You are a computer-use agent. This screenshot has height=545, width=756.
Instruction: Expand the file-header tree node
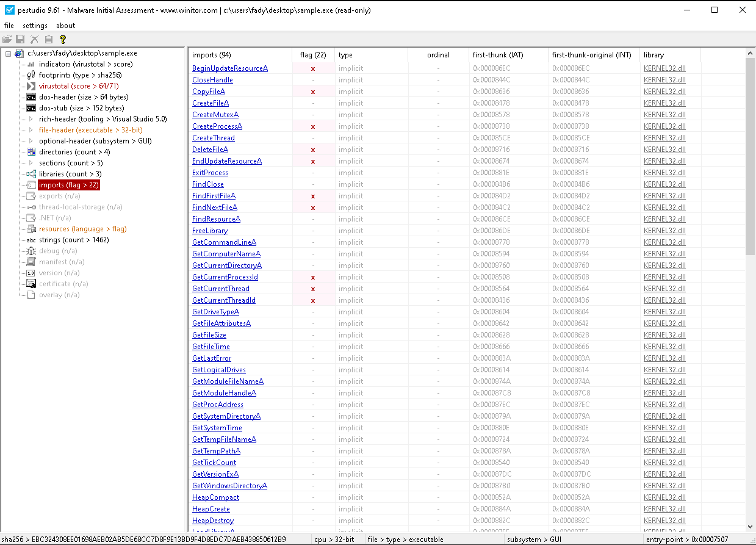pyautogui.click(x=31, y=130)
